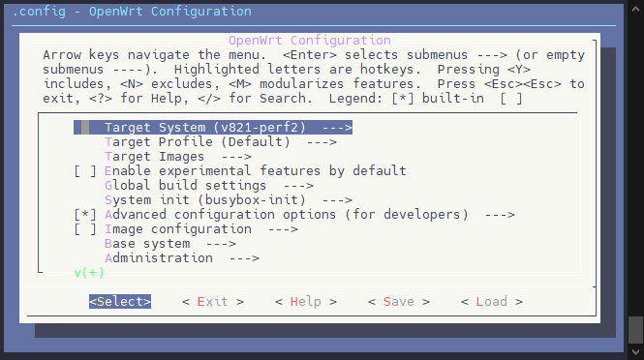Click the < Save > button
This screenshot has height=360, width=644.
(x=399, y=302)
